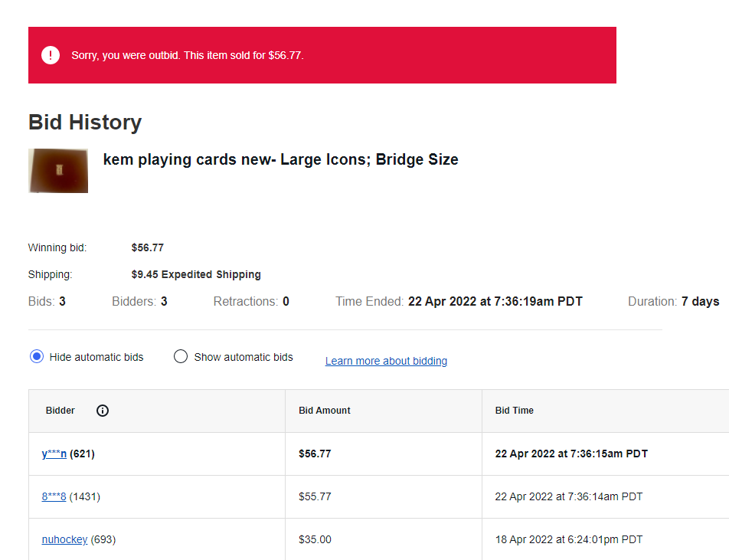Click the $35.00 bid amount cell

coord(315,539)
